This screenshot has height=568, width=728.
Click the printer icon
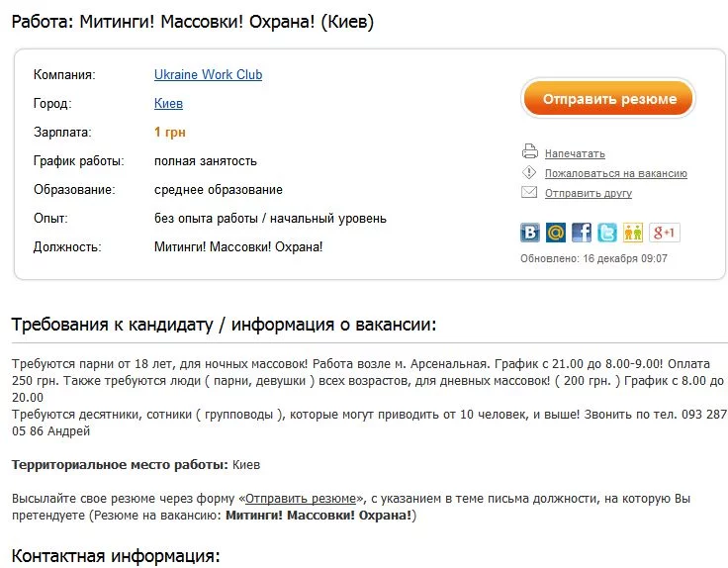(x=529, y=152)
